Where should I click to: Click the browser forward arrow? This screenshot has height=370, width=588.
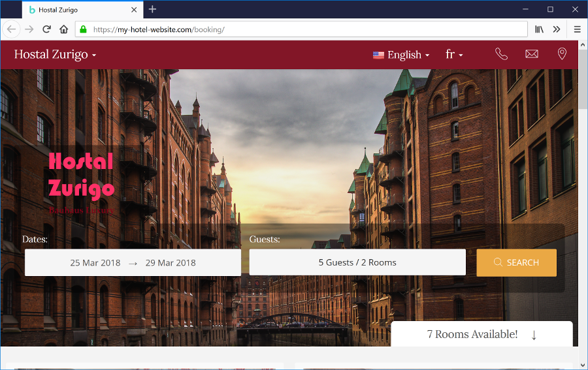(29, 29)
